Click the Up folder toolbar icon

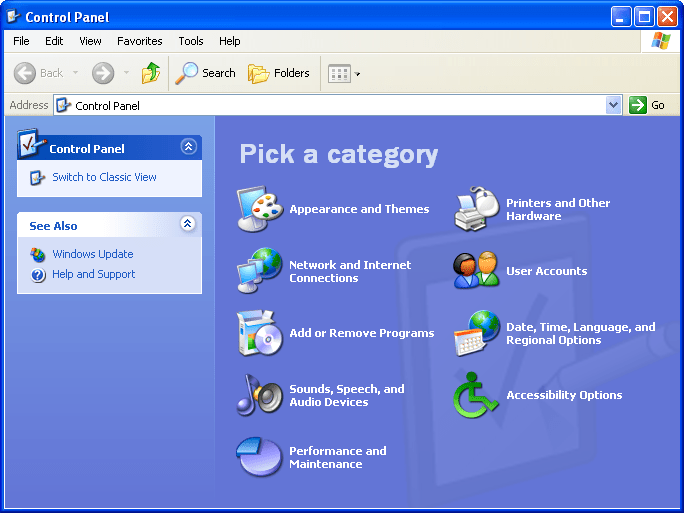click(x=151, y=73)
